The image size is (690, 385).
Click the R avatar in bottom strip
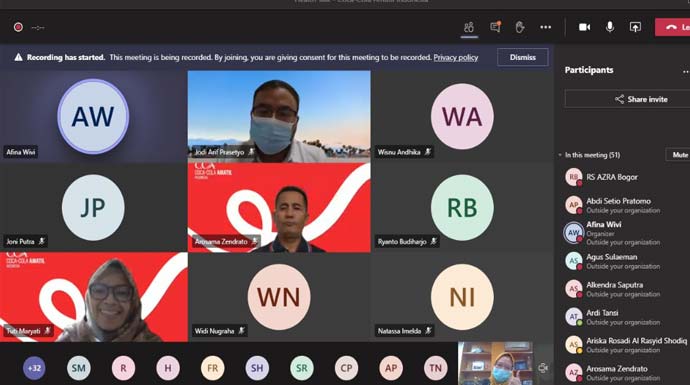tap(123, 368)
